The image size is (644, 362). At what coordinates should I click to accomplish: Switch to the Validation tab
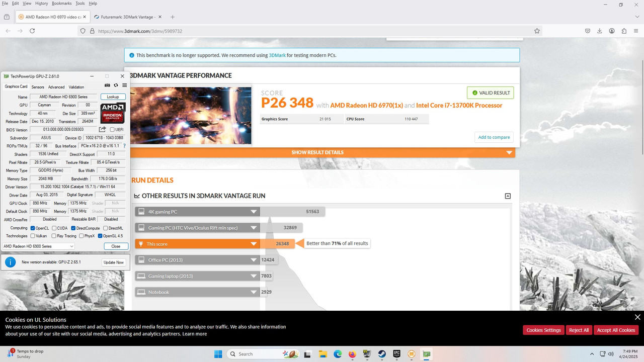point(76,87)
